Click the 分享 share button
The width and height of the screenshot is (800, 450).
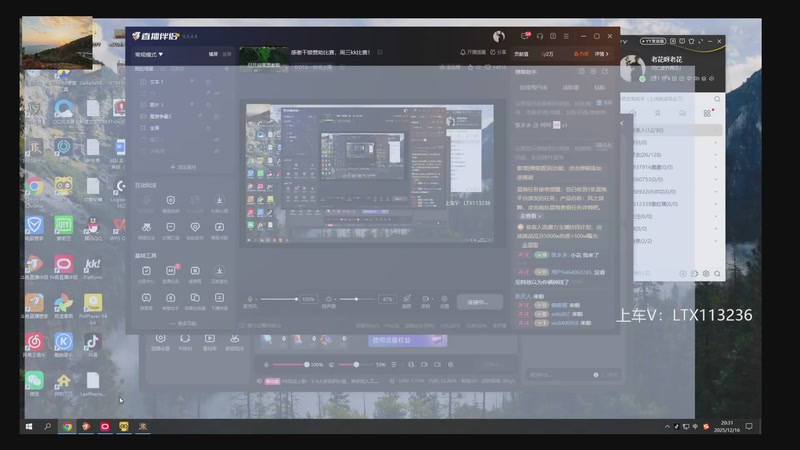tap(498, 52)
